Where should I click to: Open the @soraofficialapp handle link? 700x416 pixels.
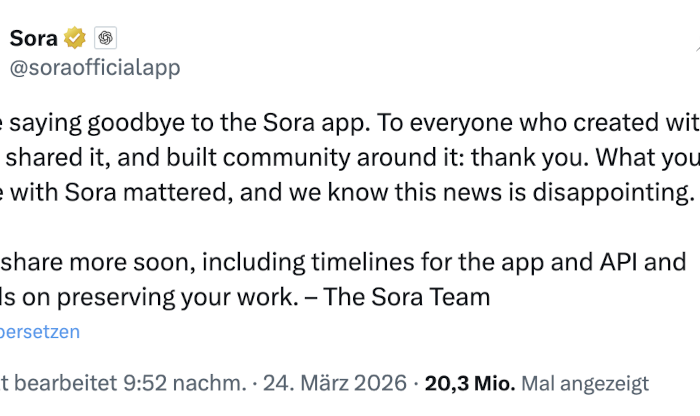click(94, 67)
